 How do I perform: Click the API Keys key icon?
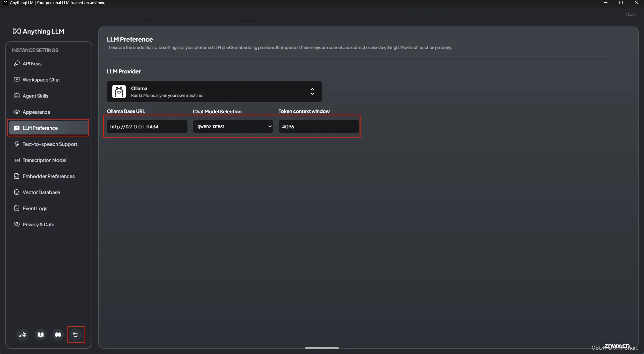[17, 63]
